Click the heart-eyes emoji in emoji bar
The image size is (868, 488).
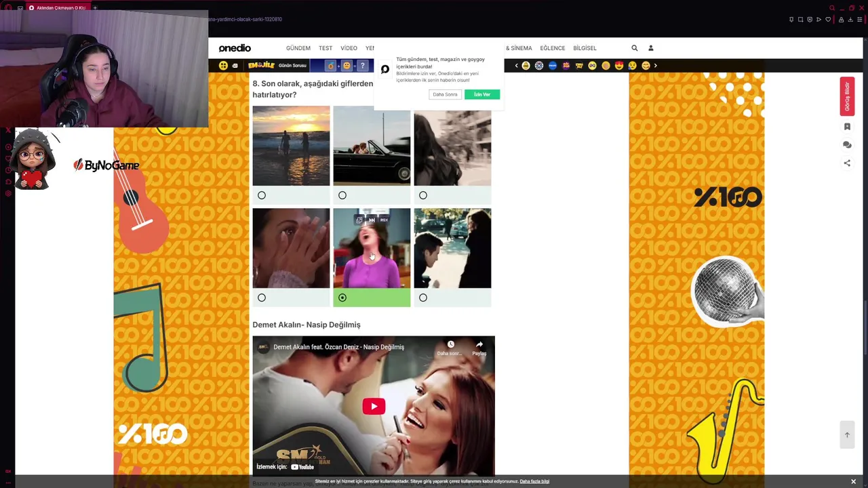[x=619, y=66]
